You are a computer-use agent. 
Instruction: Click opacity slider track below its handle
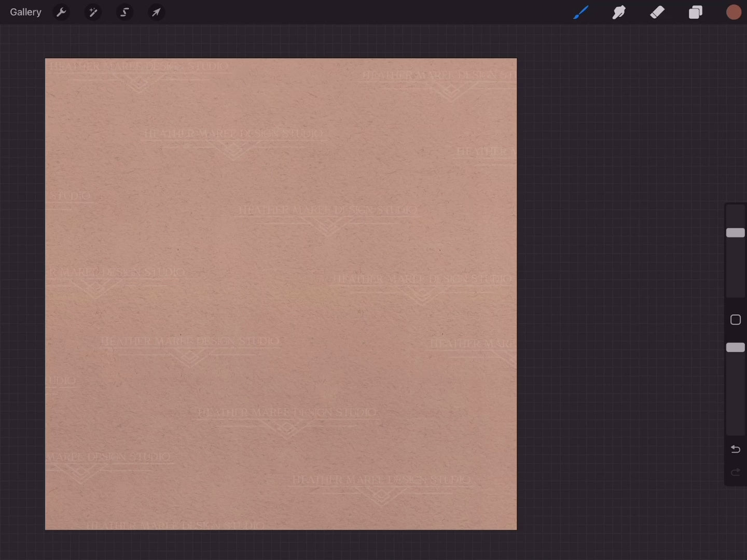coord(735,394)
